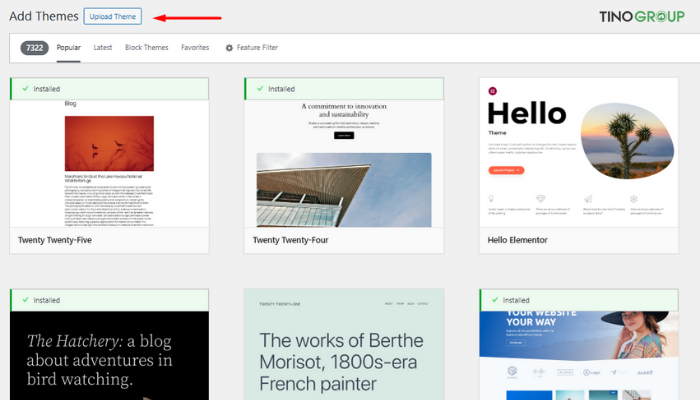Open the Berthe Morisot theme thumbnail
Image resolution: width=700 pixels, height=400 pixels.
tap(344, 344)
